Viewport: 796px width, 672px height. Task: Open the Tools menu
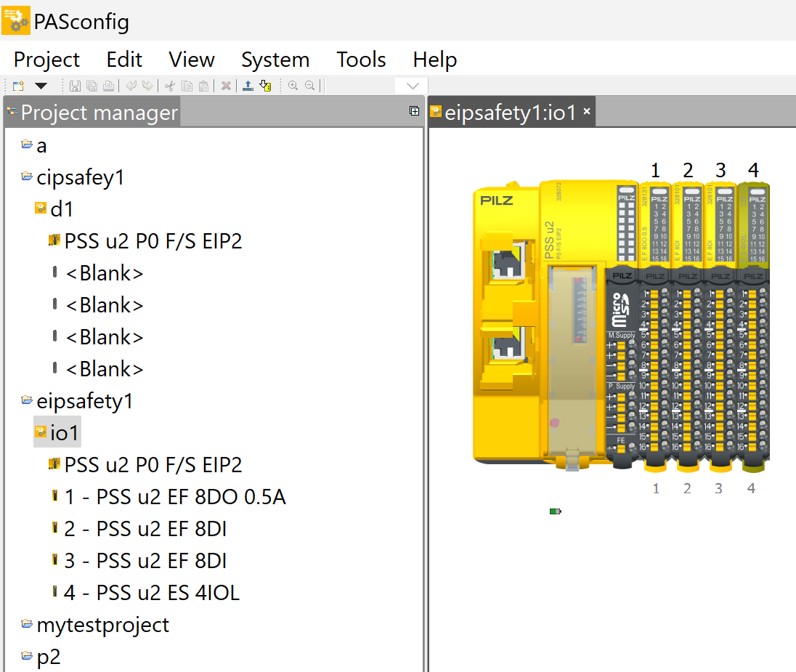tap(361, 60)
